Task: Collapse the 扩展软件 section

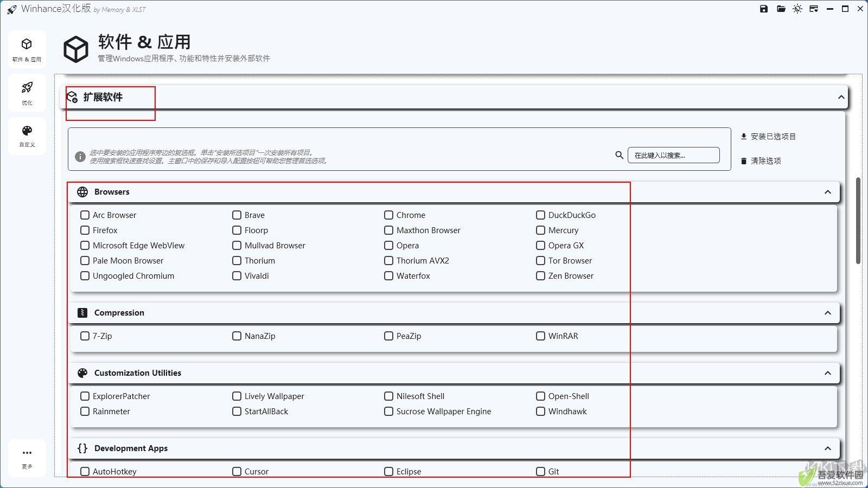Action: [x=841, y=98]
